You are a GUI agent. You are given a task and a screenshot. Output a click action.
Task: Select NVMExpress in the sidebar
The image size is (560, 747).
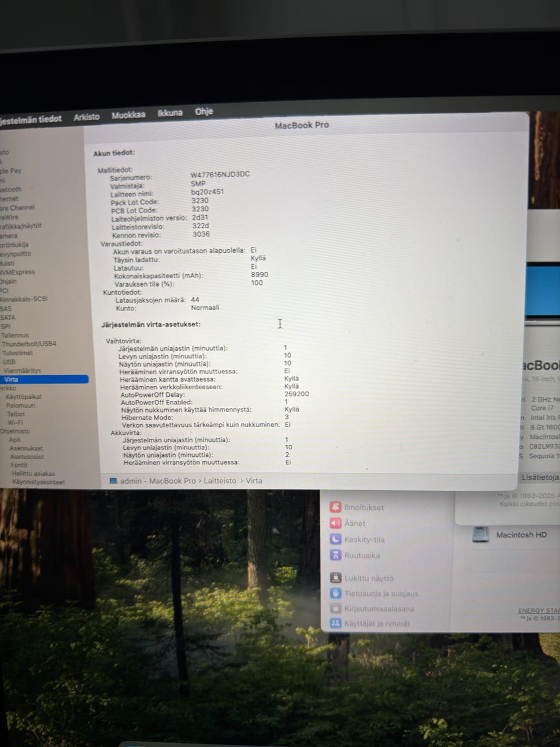coord(17,272)
